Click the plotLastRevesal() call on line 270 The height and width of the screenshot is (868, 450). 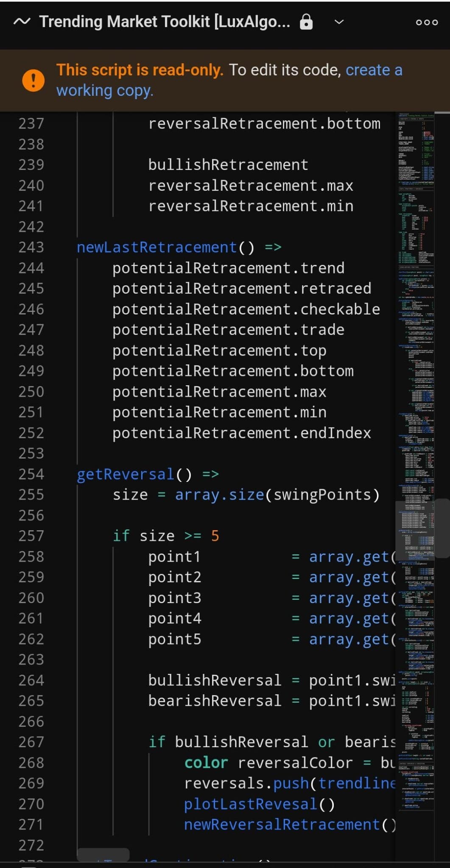(x=259, y=804)
